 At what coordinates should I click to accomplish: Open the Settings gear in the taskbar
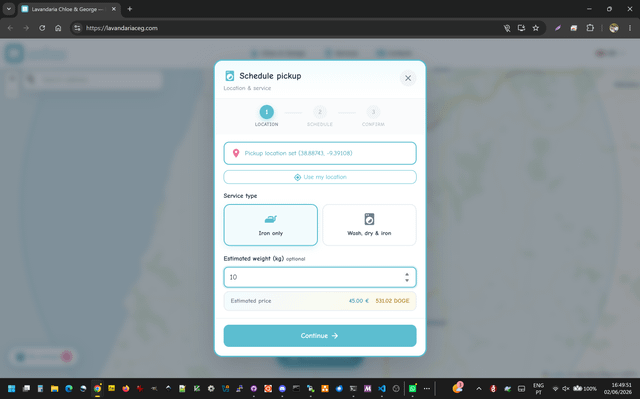coord(211,388)
